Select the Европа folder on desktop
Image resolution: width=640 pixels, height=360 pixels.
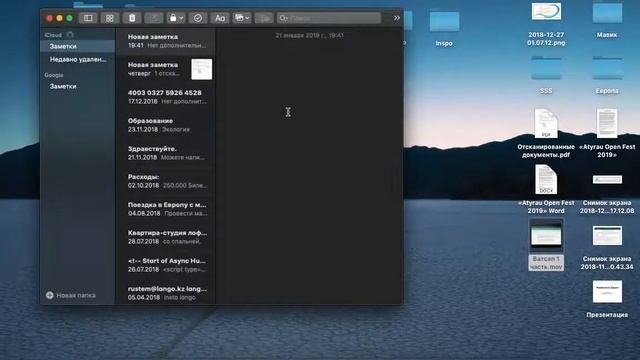click(607, 76)
